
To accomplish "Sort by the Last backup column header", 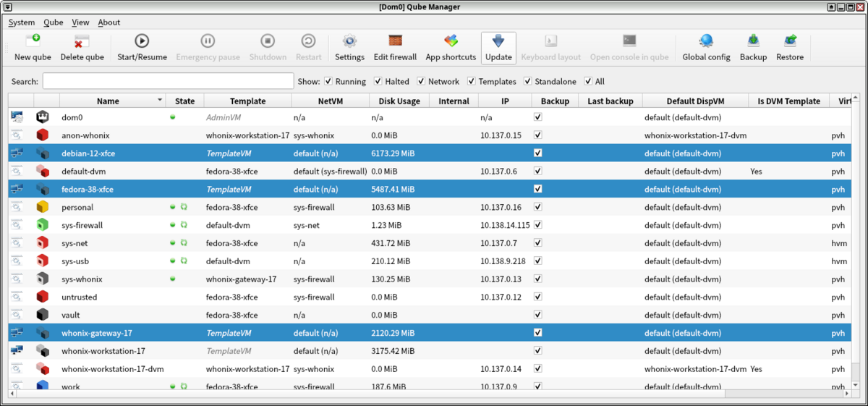I will click(x=610, y=101).
